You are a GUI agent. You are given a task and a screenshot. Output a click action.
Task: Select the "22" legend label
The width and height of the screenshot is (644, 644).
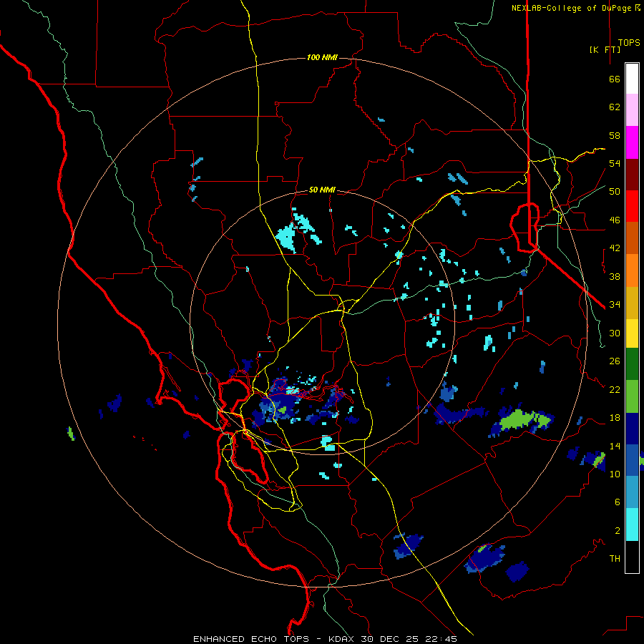(x=615, y=389)
